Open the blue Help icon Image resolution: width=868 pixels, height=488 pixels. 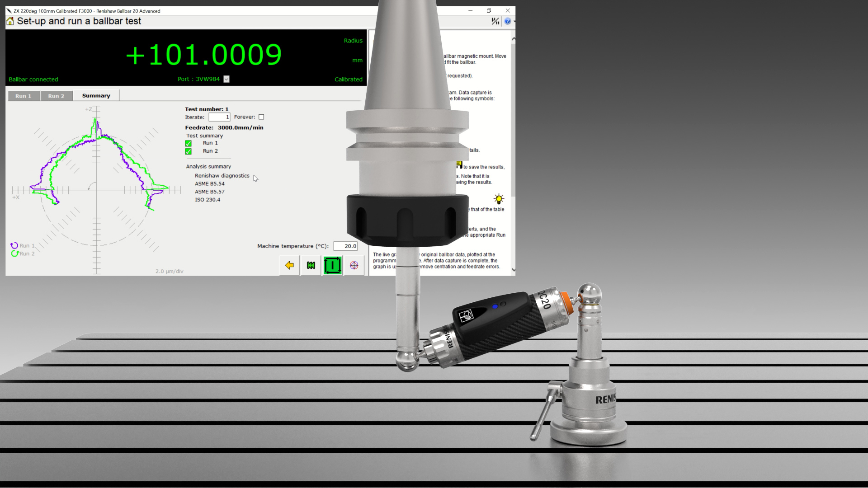coord(508,21)
